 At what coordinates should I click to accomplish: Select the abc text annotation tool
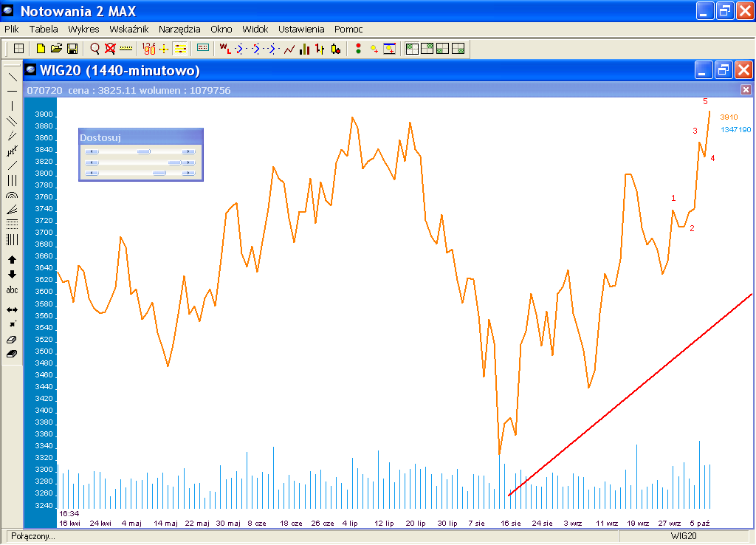click(12, 290)
